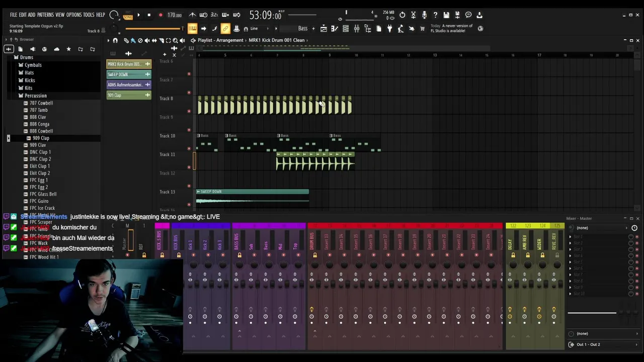Open the chat bubble icon
This screenshot has width=644, height=362.
tap(468, 15)
